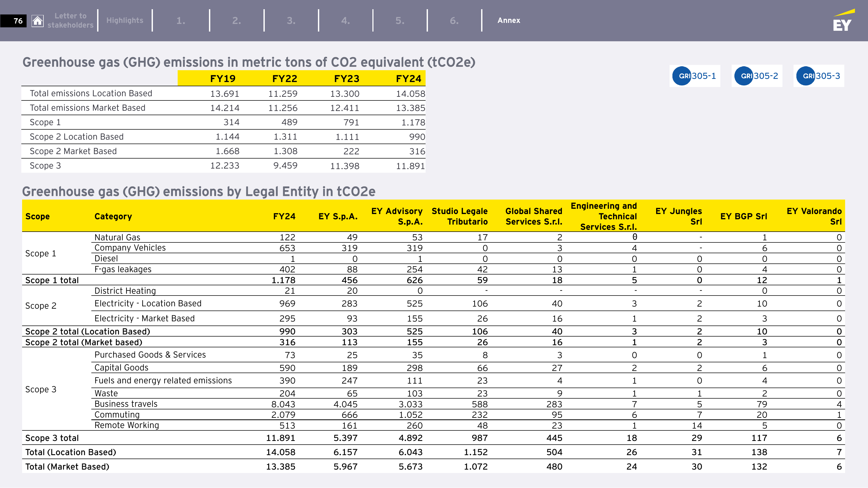Click the 'Greenhouse gas emissions by Legal Entity' heading
Image resolution: width=868 pixels, height=488 pixels.
(x=199, y=191)
